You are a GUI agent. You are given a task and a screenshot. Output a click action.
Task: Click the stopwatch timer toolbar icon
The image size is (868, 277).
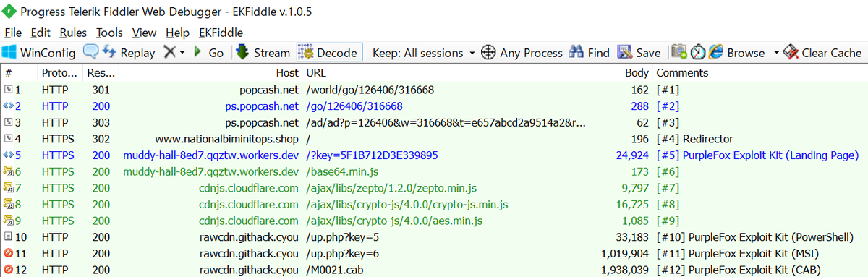699,53
